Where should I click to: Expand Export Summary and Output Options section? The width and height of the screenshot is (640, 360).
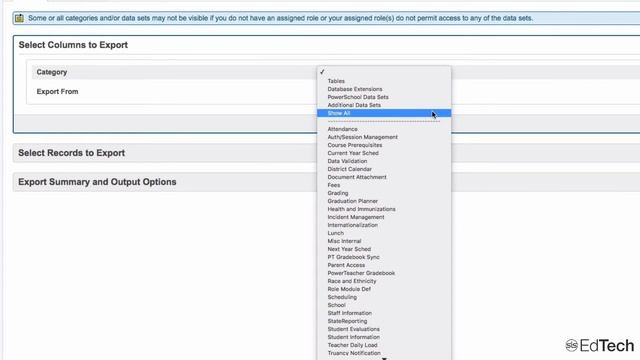(x=97, y=182)
